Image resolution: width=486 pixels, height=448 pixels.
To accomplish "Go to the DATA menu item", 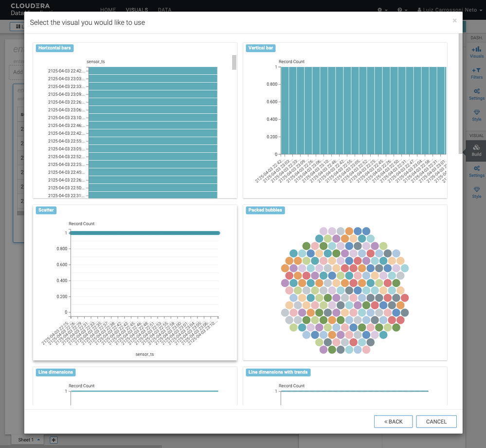I will [164, 10].
